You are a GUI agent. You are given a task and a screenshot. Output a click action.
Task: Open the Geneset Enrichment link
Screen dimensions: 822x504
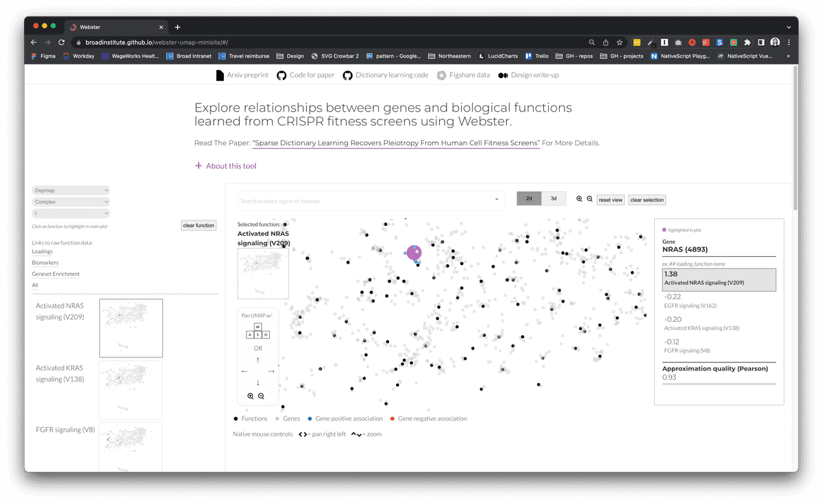tap(55, 273)
